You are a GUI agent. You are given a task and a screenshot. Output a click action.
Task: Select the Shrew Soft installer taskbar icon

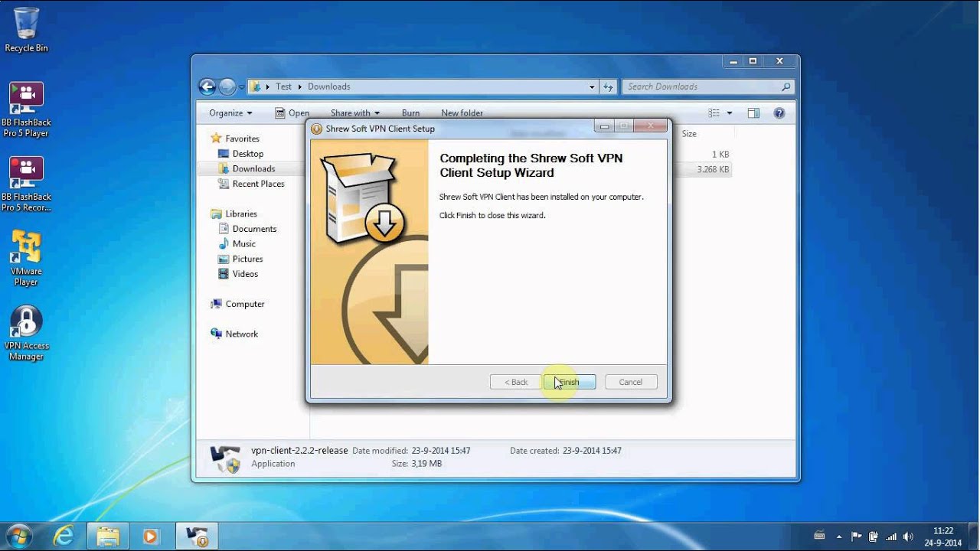pos(198,536)
